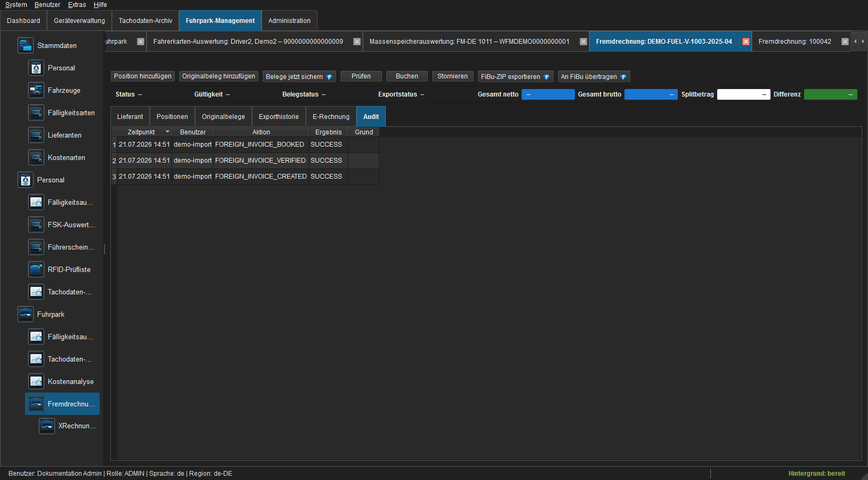The height and width of the screenshot is (480, 868).
Task: Open the Extras menu
Action: tap(77, 5)
